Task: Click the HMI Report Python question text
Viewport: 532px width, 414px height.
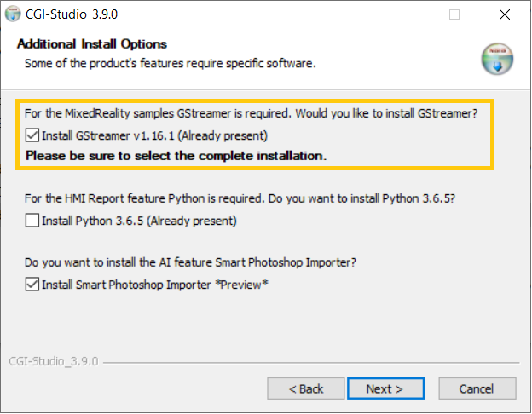Action: click(240, 198)
